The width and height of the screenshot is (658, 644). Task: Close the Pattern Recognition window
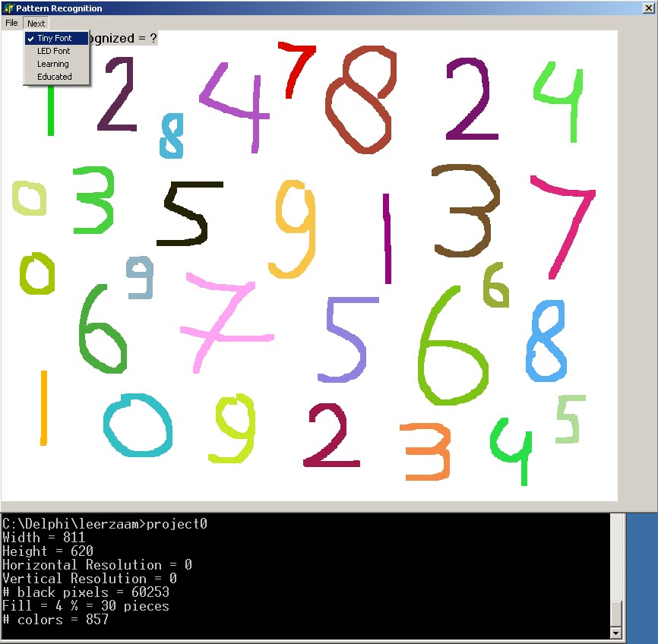coord(648,8)
